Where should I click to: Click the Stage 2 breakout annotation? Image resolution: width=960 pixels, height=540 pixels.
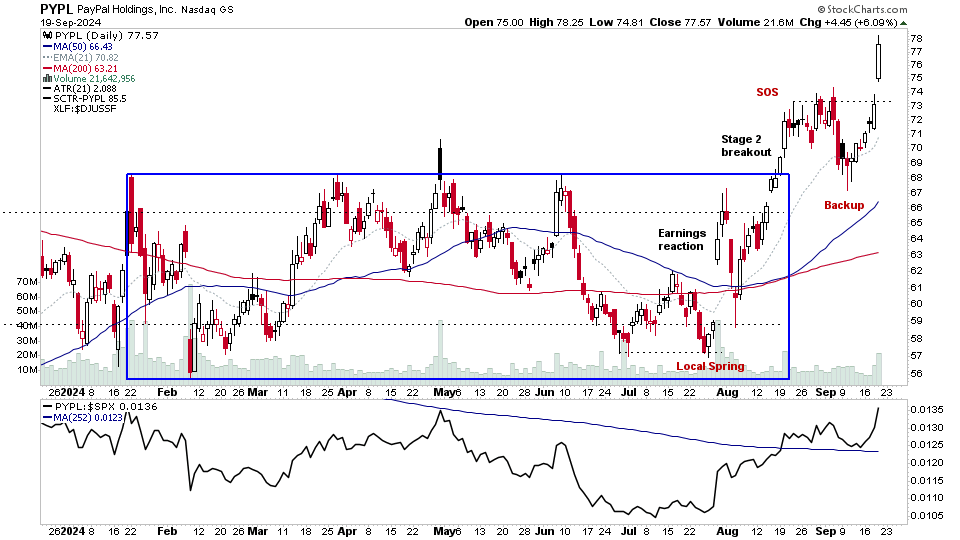(746, 146)
